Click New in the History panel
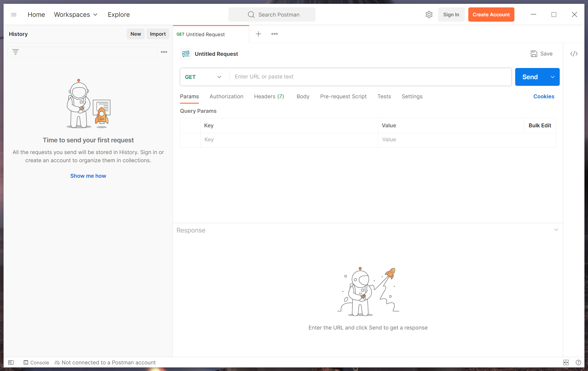Image resolution: width=588 pixels, height=371 pixels. pyautogui.click(x=135, y=34)
